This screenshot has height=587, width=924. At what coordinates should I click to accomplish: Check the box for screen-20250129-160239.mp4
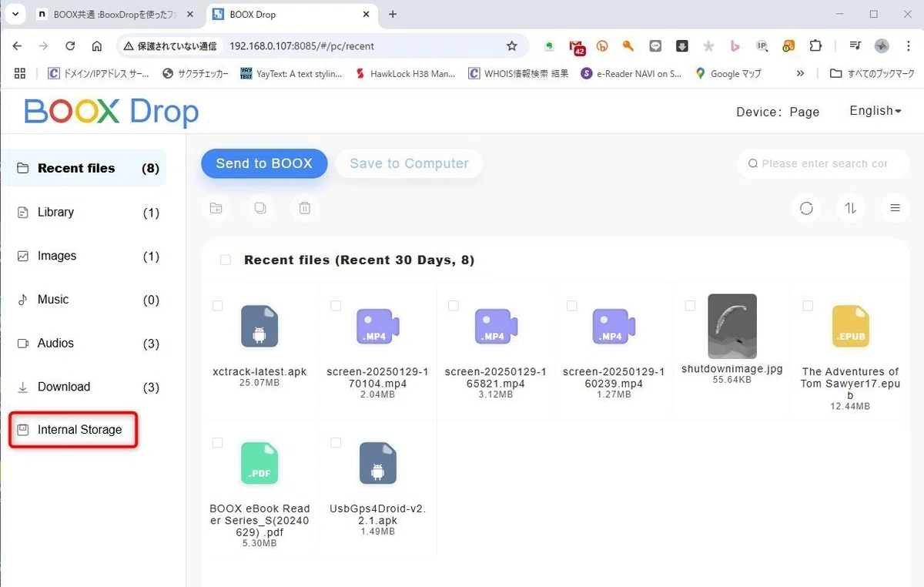click(x=571, y=306)
